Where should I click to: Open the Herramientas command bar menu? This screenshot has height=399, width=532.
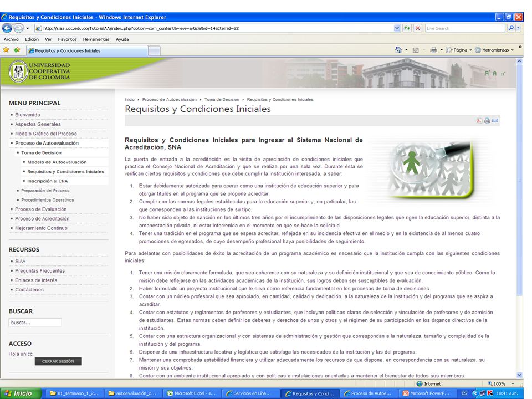494,50
